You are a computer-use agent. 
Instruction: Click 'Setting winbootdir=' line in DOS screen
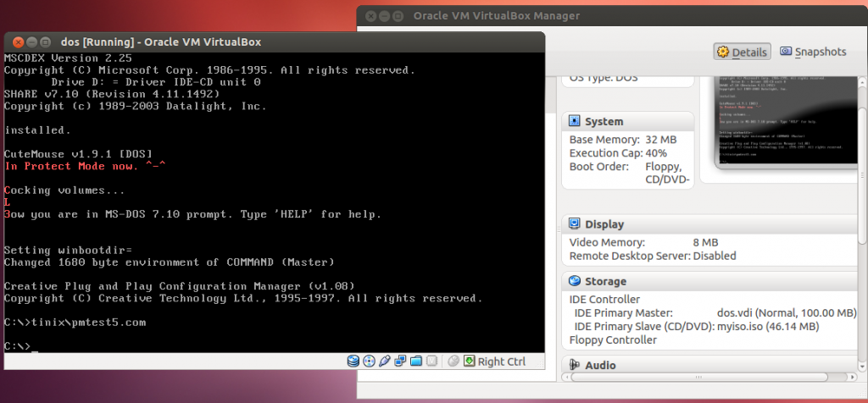pyautogui.click(x=68, y=250)
